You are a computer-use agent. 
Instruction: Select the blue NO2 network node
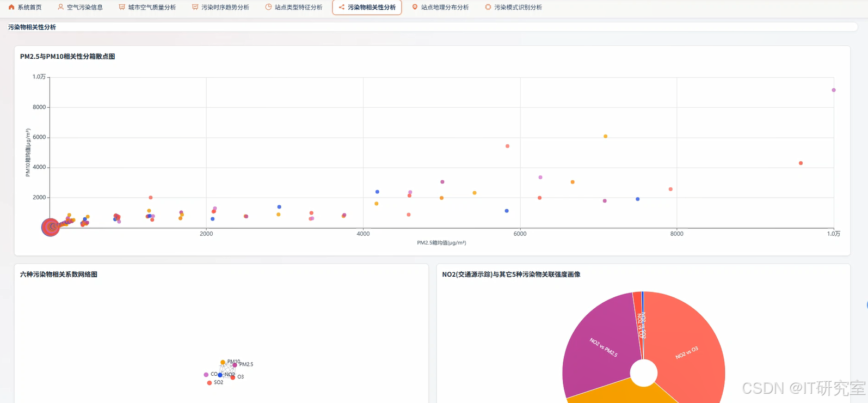pyautogui.click(x=220, y=375)
